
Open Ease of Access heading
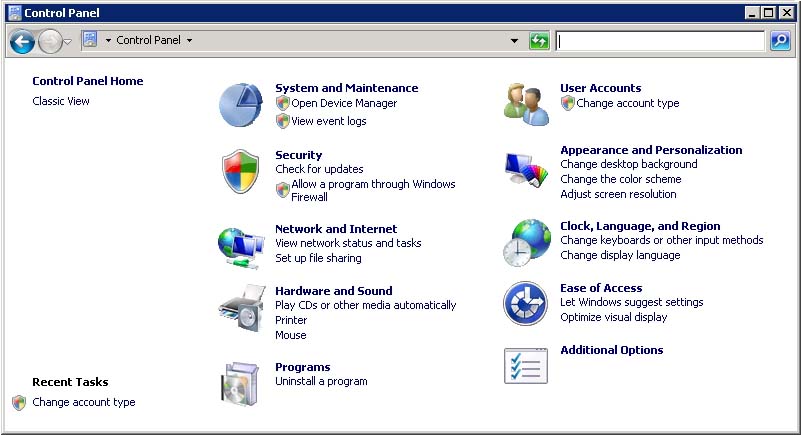tap(601, 288)
